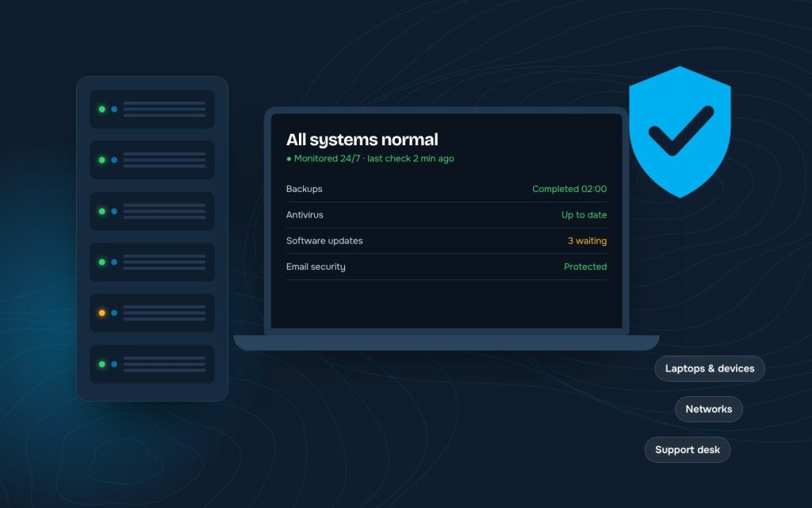
Task: Click the "Completed 02:00" status
Action: click(569, 189)
